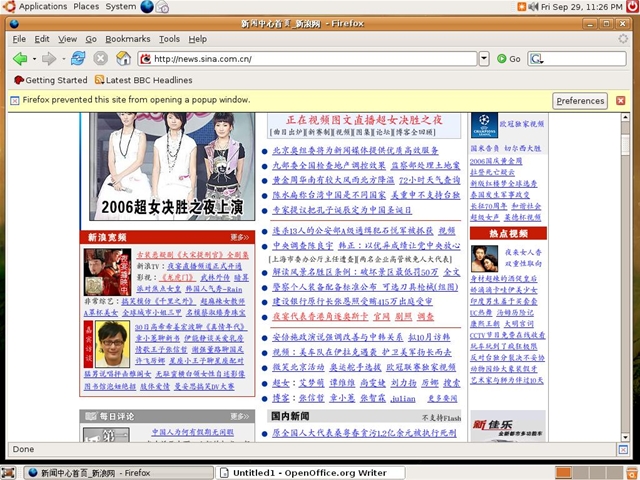Open the View menu
Viewport: 640px width, 480px height.
pyautogui.click(x=67, y=39)
